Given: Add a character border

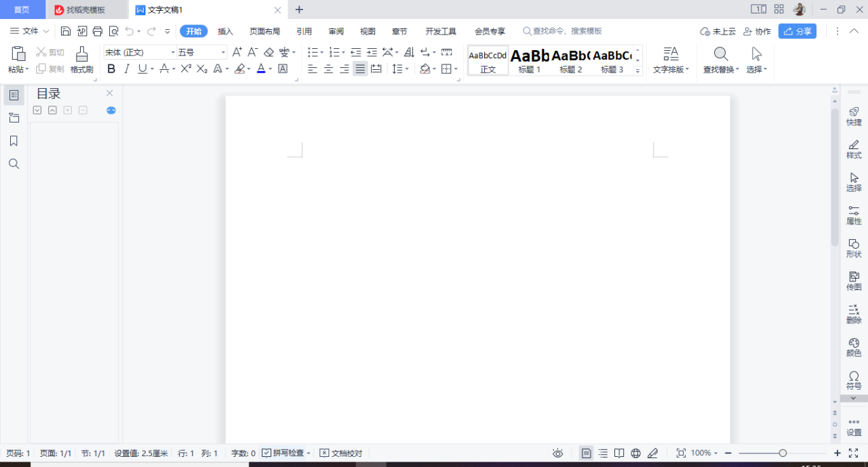Looking at the screenshot, I should pos(283,69).
